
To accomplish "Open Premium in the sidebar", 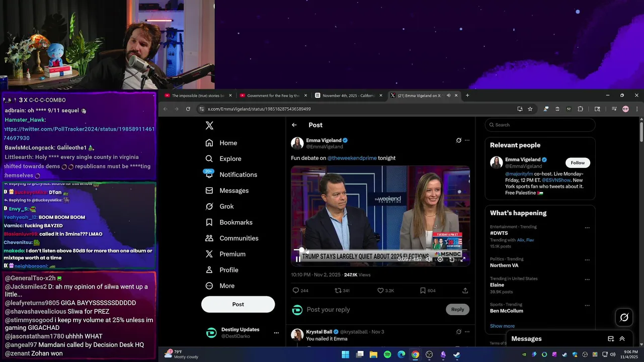I will point(225,254).
